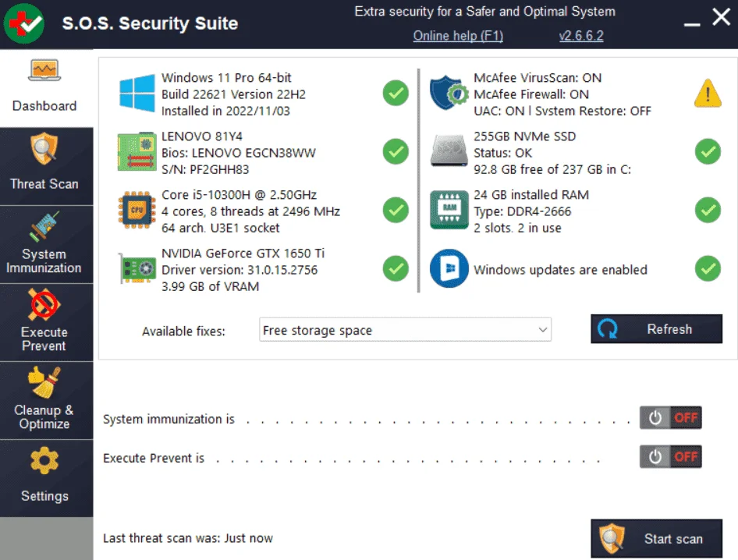Click the 'Available fixes:' label
738x560 pixels.
183,331
